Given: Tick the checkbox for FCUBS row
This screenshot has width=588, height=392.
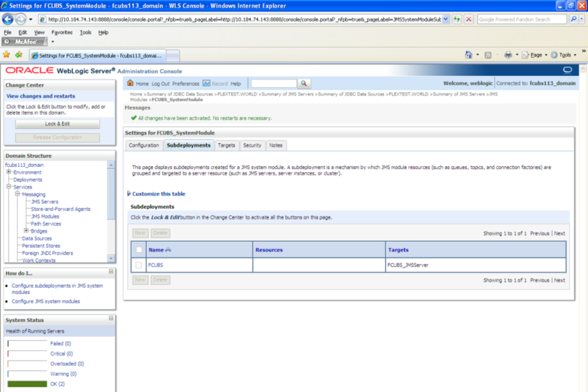Looking at the screenshot, I should (139, 265).
